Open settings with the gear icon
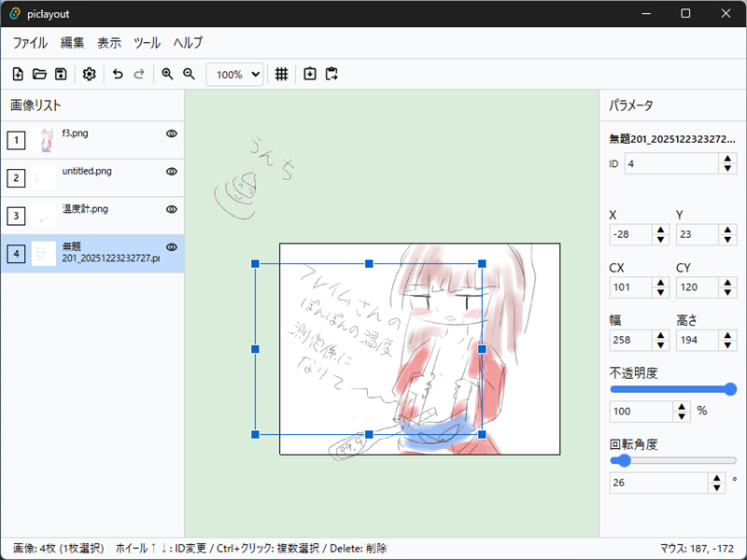The width and height of the screenshot is (747, 560). click(89, 75)
